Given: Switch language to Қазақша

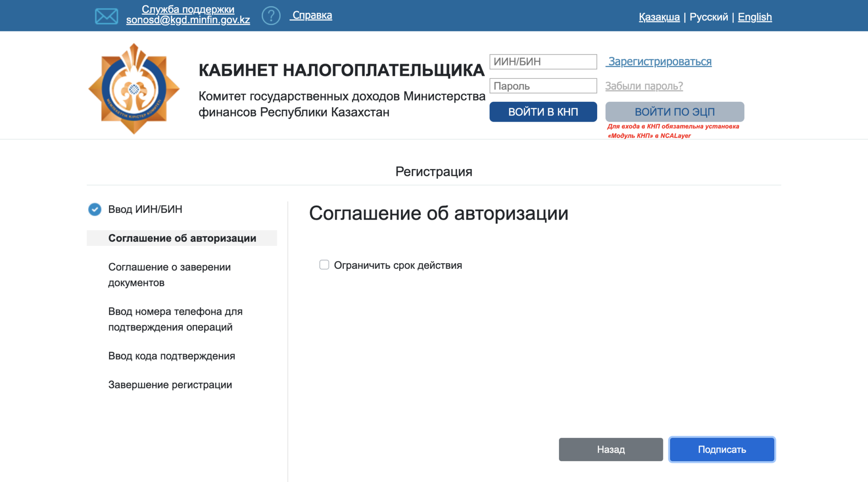Looking at the screenshot, I should pos(659,17).
